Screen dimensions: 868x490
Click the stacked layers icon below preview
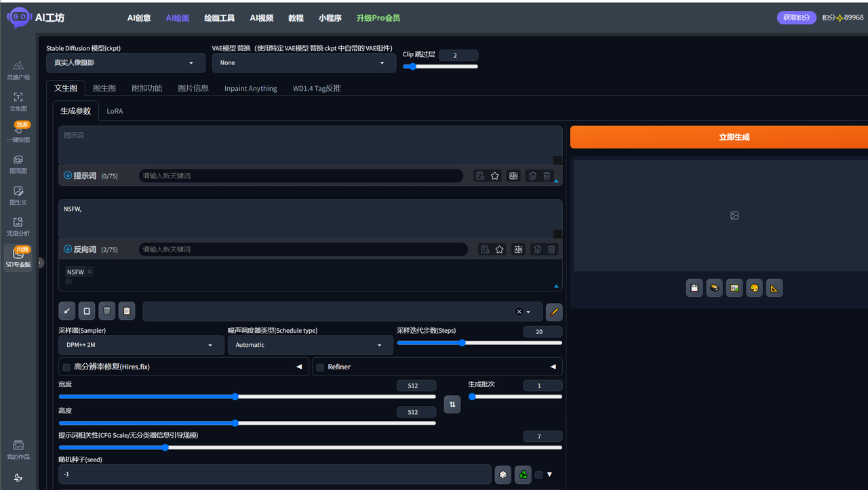click(714, 288)
